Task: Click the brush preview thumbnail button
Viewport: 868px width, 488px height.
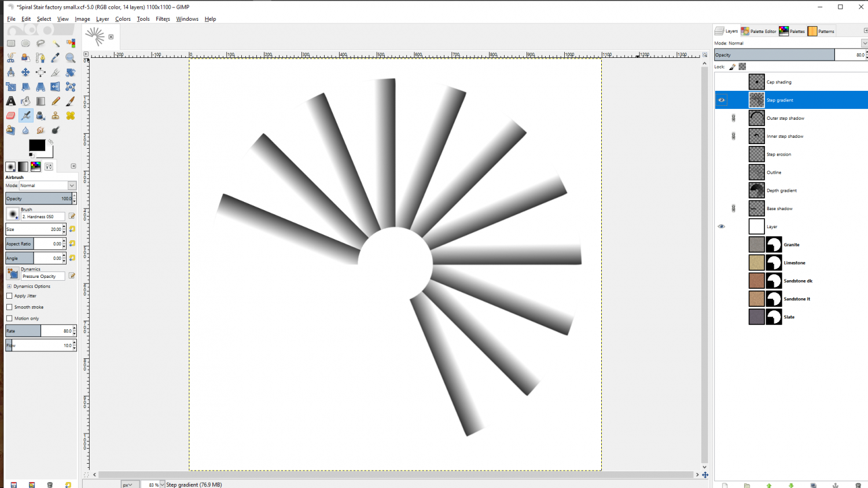Action: click(x=13, y=214)
